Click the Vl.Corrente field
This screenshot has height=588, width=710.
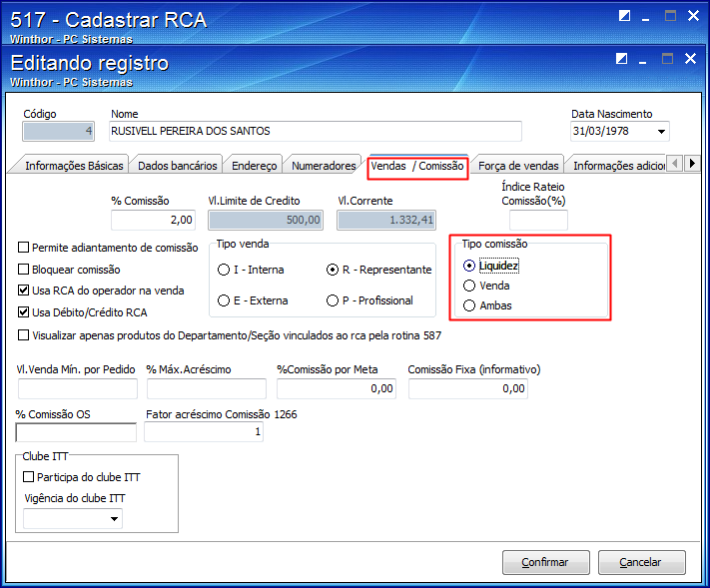click(386, 220)
